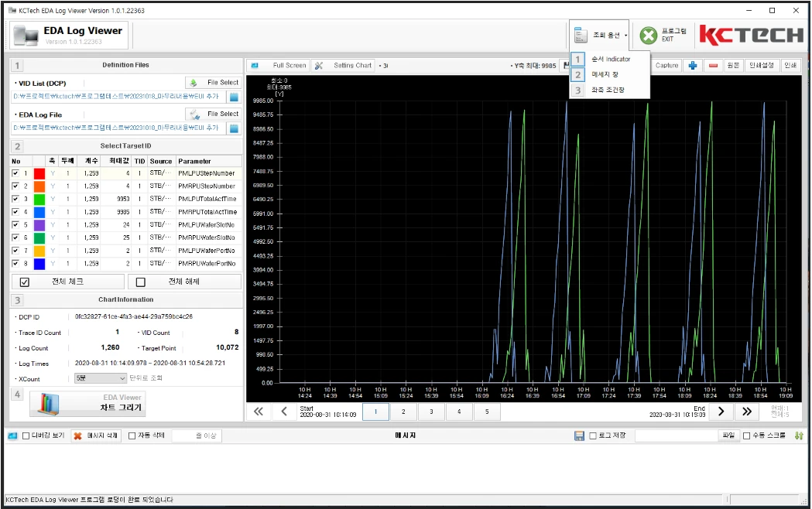
Task: Click the 인쇄설정 print setup button
Action: point(761,66)
